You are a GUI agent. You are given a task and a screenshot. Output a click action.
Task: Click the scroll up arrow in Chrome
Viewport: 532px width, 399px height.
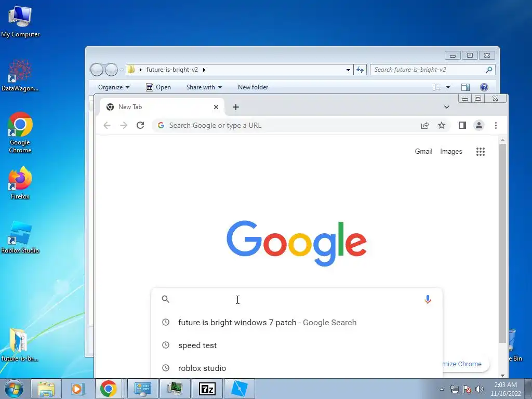click(x=502, y=140)
